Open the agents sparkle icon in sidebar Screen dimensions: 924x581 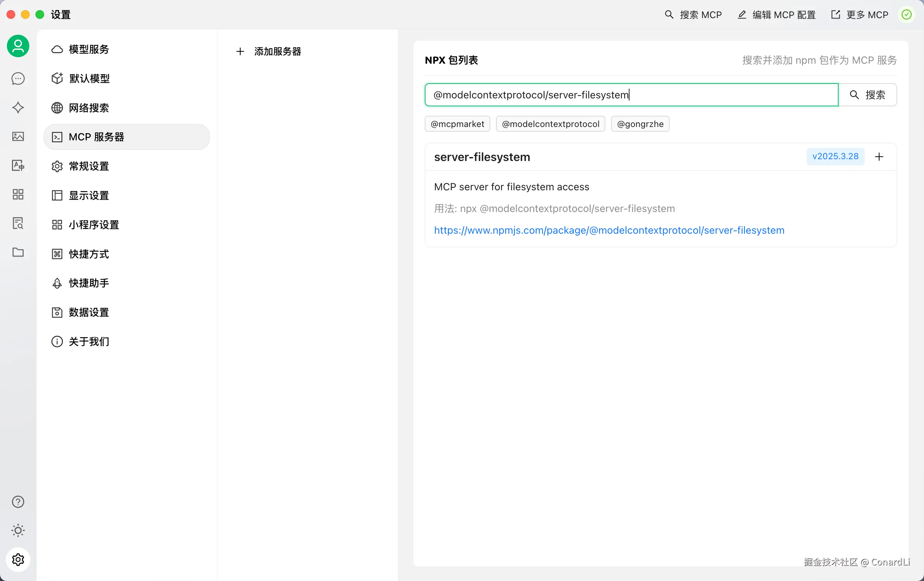18,107
